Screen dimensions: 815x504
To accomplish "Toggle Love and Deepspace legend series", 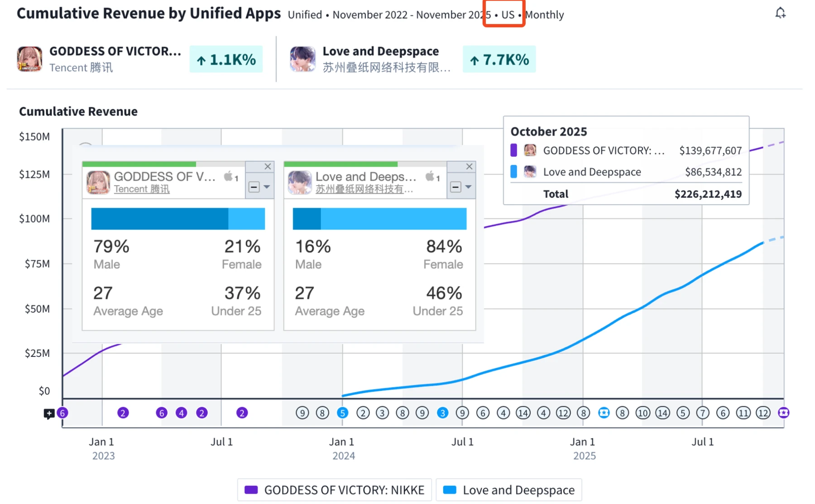I will (509, 490).
